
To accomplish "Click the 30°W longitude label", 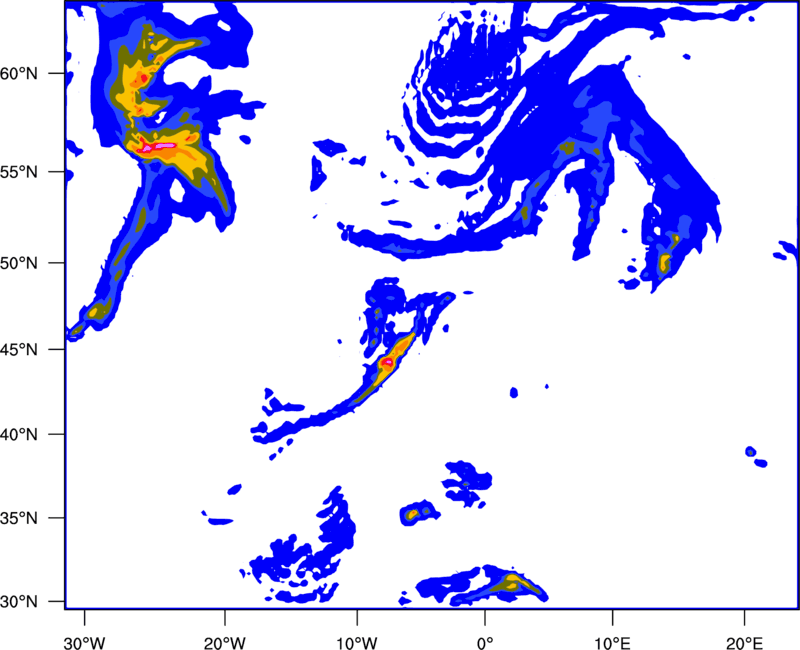I will click(x=85, y=643).
